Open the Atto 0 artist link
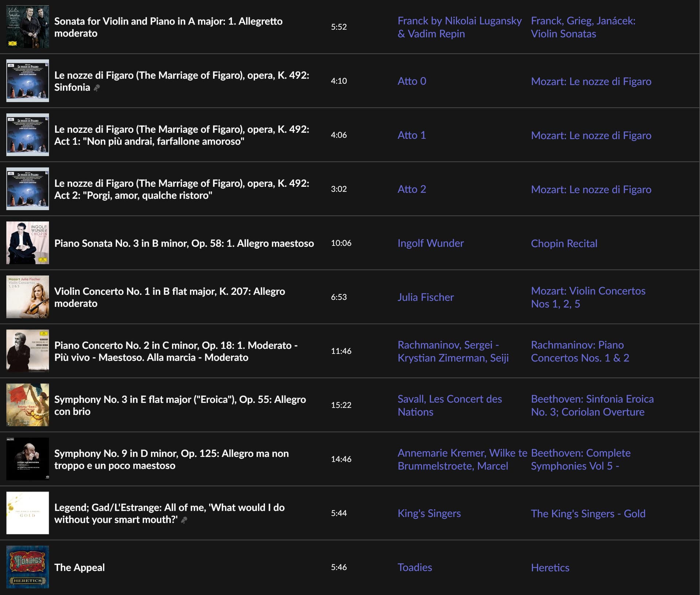Screen dimensions: 700x595 click(x=412, y=81)
